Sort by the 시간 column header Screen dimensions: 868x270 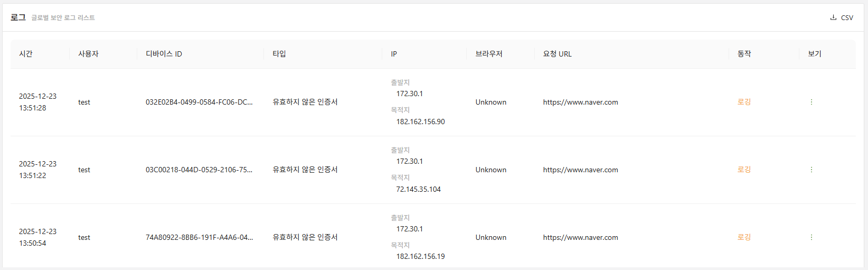tap(26, 54)
